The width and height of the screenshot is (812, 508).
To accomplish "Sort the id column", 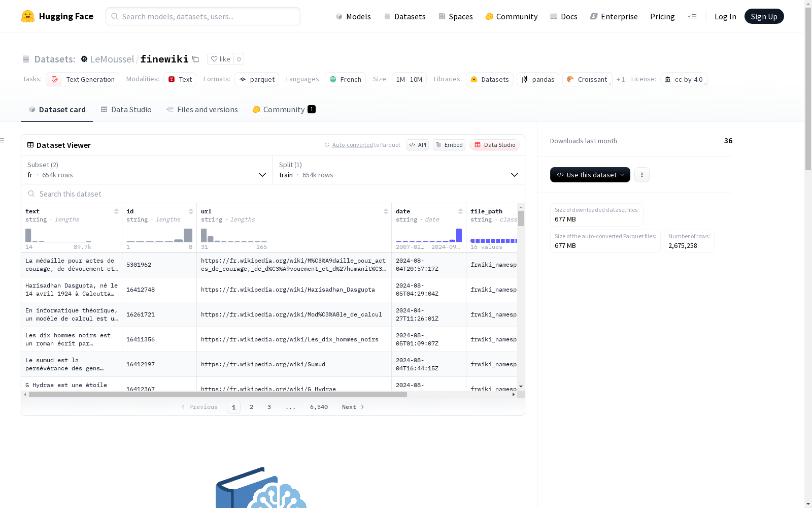I will pos(191,211).
